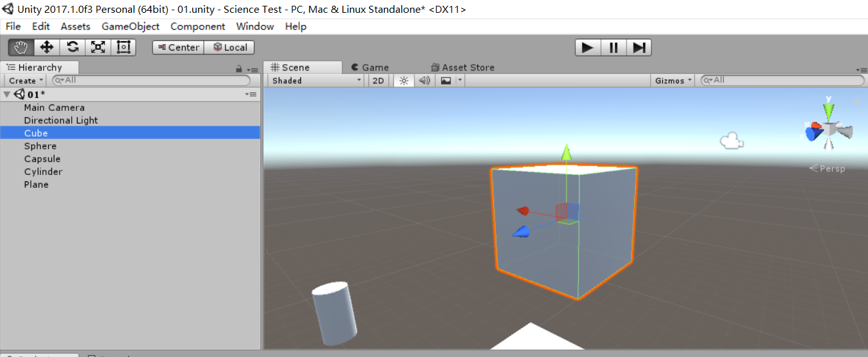Grab the cube's green Y move arrow
868x357 pixels.
pos(566,153)
